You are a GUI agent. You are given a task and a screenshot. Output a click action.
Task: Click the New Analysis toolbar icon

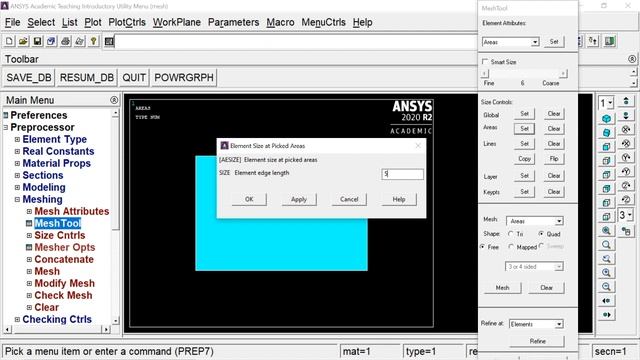coord(9,41)
